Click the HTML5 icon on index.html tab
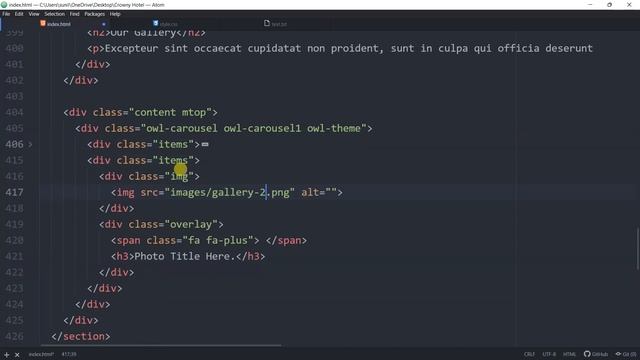Screen dimensions: 640x360 tap(43, 23)
